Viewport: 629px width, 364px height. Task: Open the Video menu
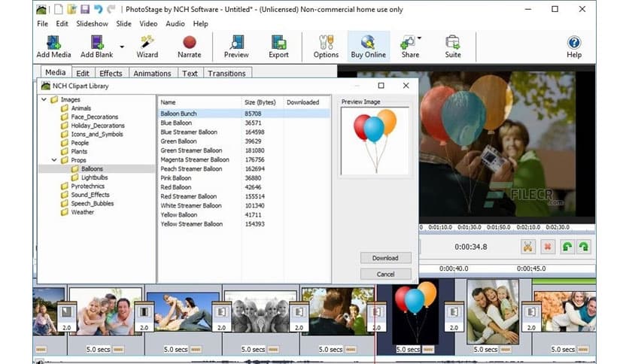pos(148,23)
